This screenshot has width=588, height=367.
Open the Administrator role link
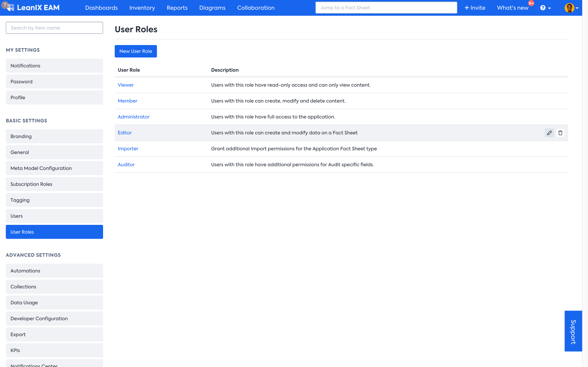click(133, 117)
